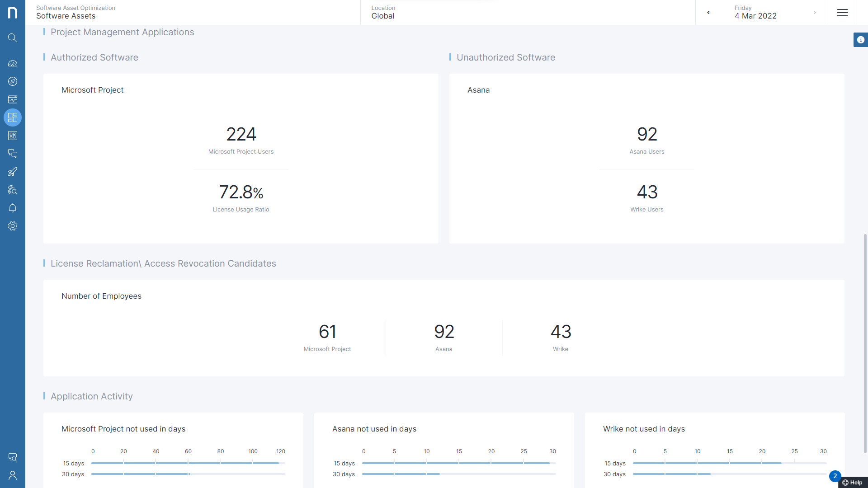Select the highlighted dashboards icon
The image size is (868, 488).
point(13,117)
